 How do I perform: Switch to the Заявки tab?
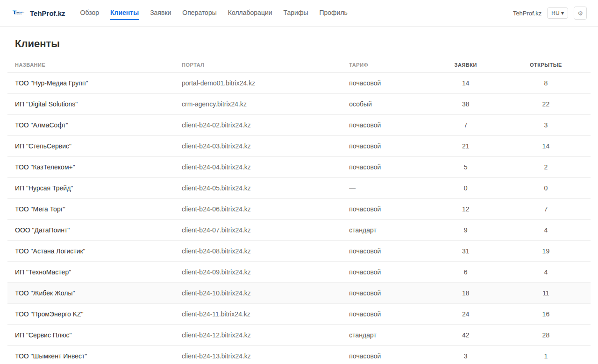[160, 13]
